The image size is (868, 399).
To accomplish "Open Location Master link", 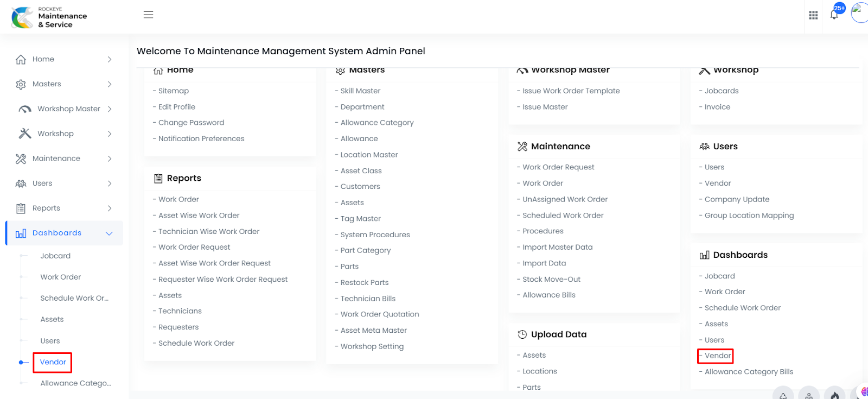I will (x=369, y=155).
